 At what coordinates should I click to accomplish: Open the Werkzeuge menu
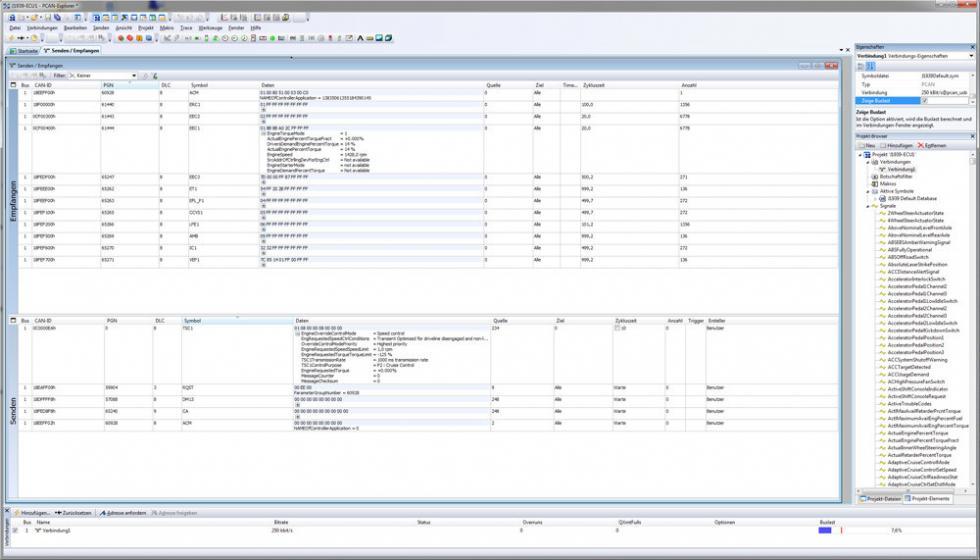pyautogui.click(x=210, y=28)
